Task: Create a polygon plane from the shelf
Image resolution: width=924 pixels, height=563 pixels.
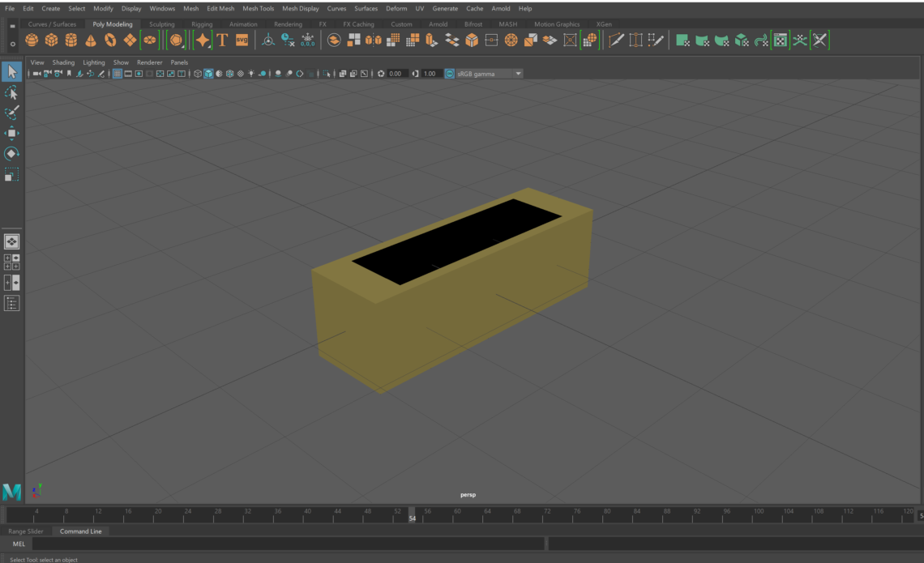Action: pos(130,40)
